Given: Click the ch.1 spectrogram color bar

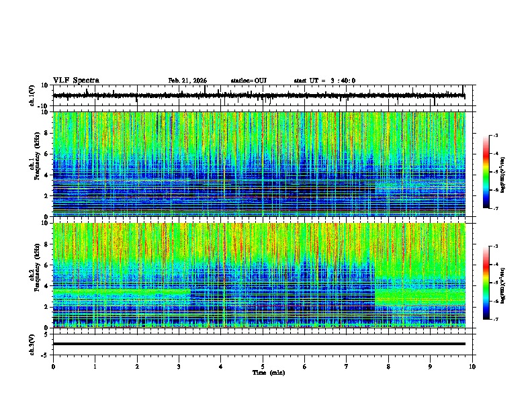Looking at the screenshot, I should coord(486,171).
